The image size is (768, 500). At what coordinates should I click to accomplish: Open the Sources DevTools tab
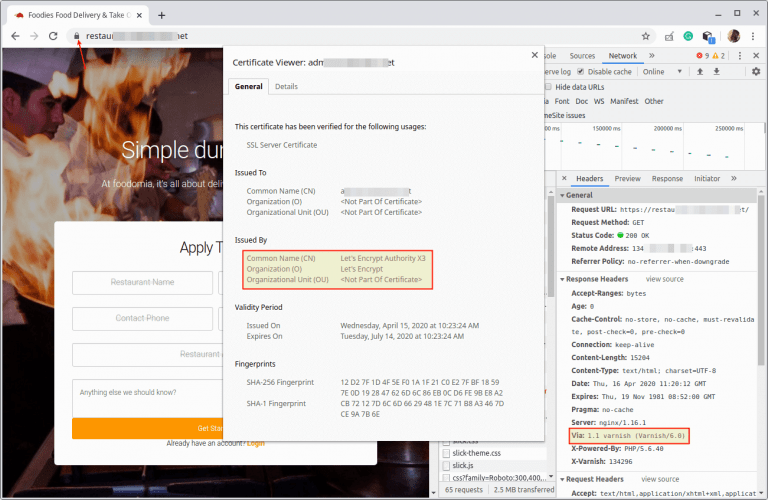click(x=582, y=56)
